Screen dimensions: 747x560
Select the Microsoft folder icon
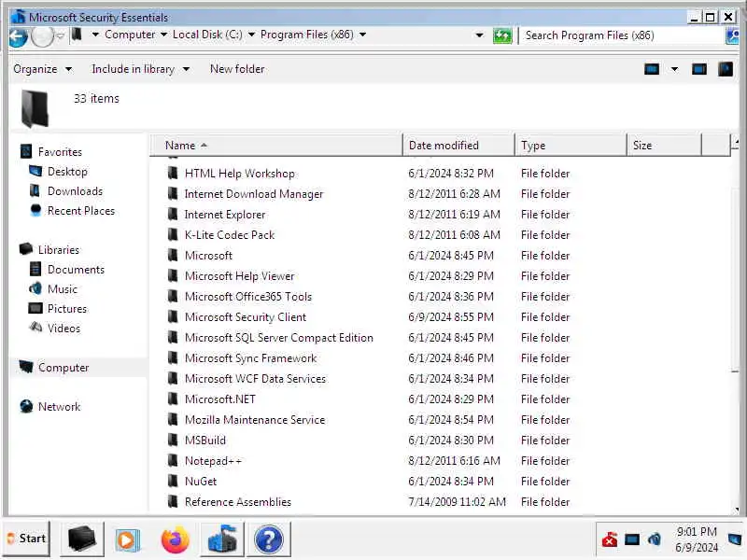pyautogui.click(x=173, y=255)
